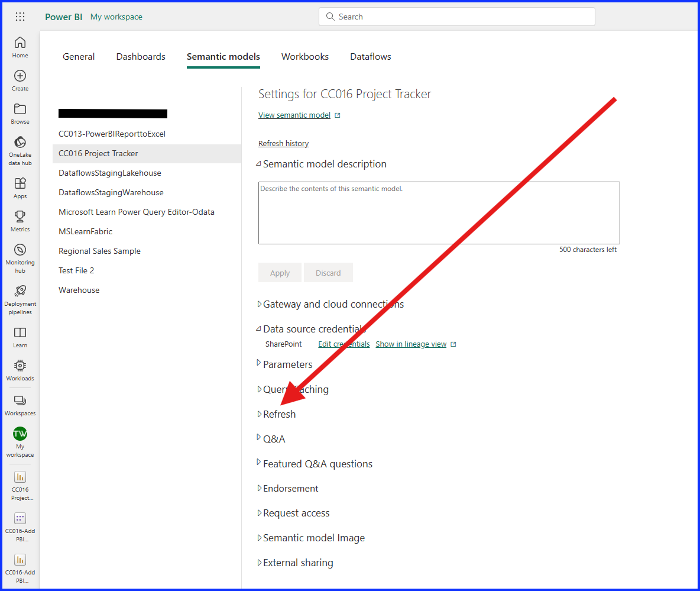Open the app launcher grid icon

coord(20,17)
